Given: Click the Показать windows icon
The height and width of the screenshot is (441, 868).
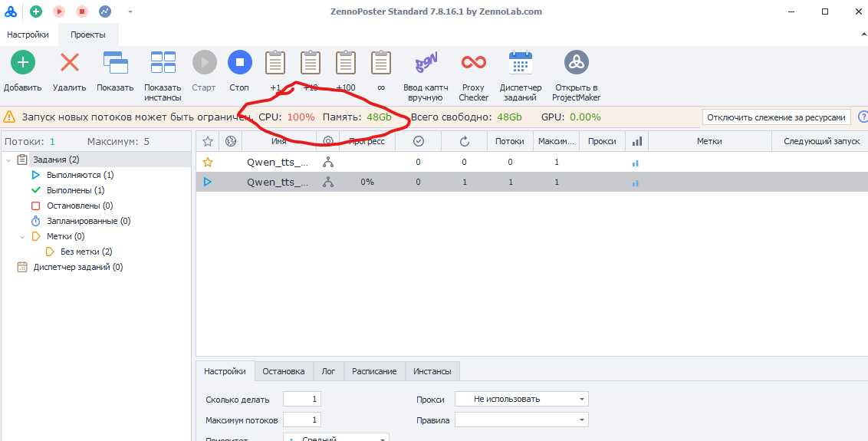Looking at the screenshot, I should (x=115, y=63).
